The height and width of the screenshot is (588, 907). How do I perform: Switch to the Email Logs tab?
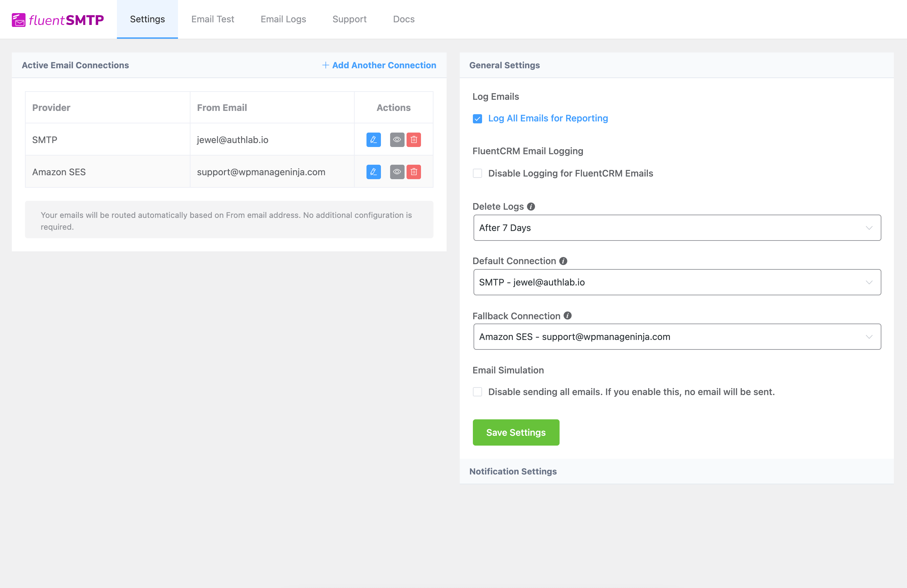(x=283, y=18)
